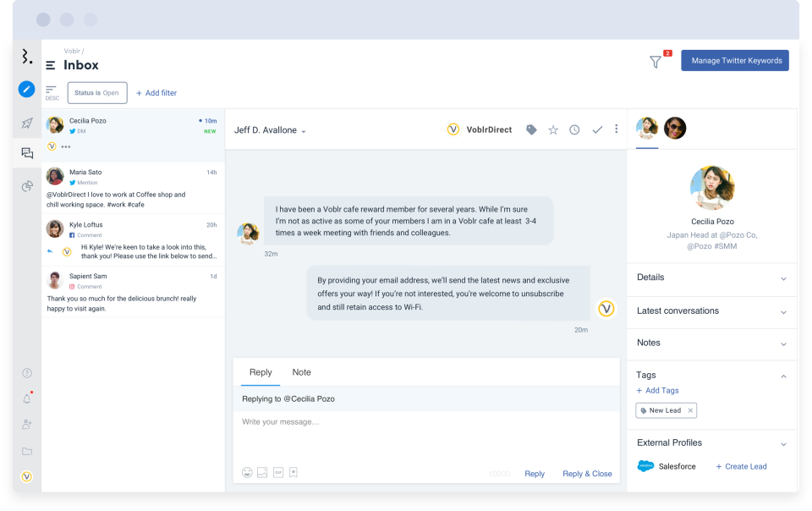Expand the Details section
Image resolution: width=812 pixels, height=511 pixels.
click(x=710, y=277)
